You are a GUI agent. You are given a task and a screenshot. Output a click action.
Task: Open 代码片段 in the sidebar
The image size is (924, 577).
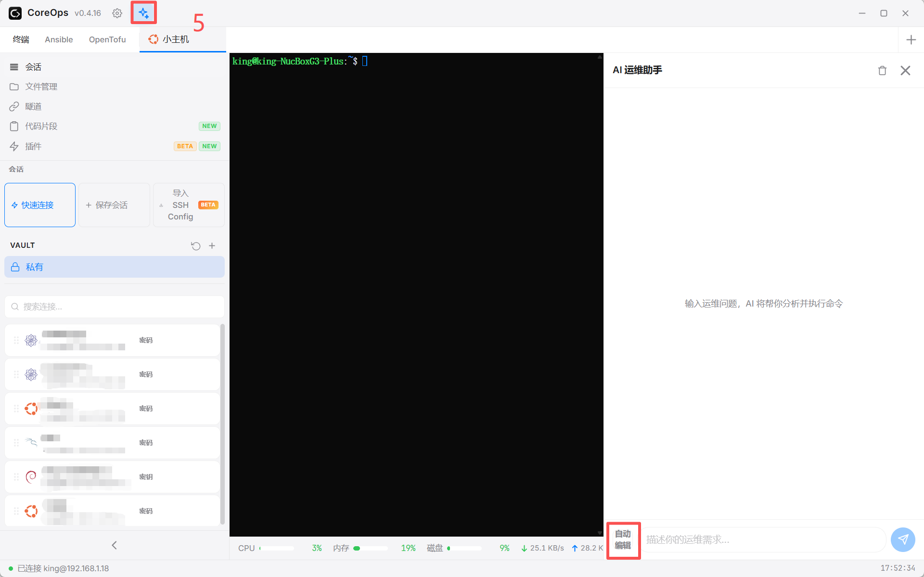point(115,126)
